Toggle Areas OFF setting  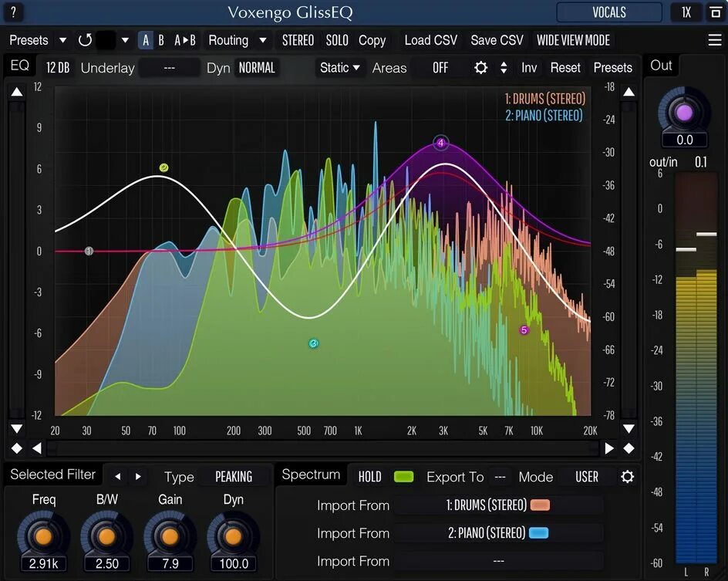coord(440,68)
